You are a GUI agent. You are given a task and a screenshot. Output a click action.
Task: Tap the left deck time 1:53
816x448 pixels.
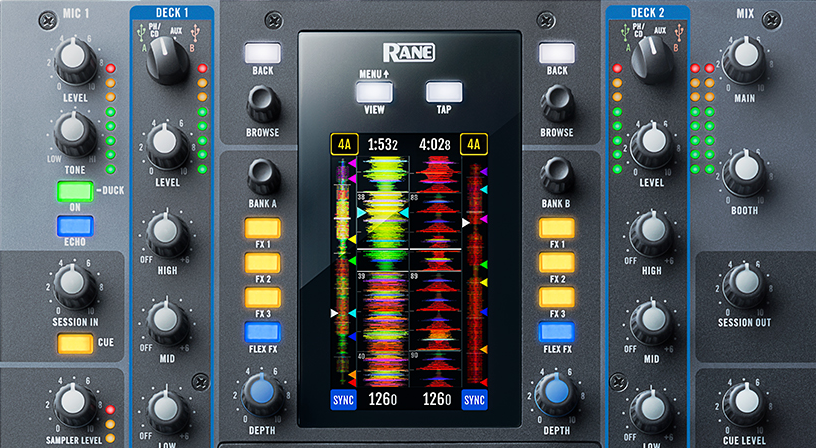[382, 145]
